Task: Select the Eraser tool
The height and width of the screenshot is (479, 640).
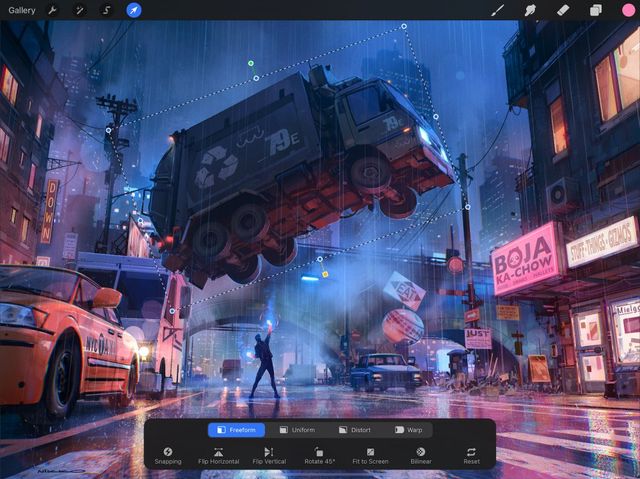Action: [562, 10]
